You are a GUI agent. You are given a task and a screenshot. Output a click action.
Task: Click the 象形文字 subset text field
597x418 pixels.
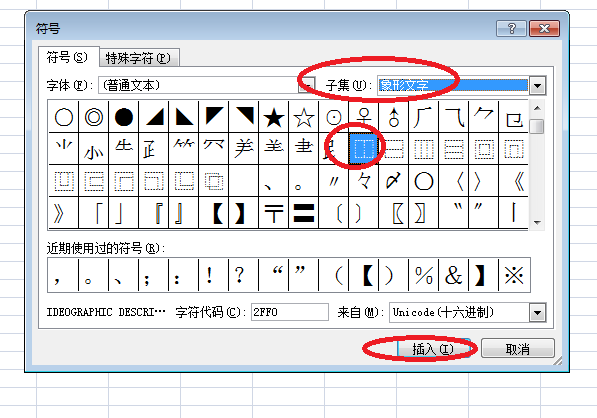(x=453, y=86)
